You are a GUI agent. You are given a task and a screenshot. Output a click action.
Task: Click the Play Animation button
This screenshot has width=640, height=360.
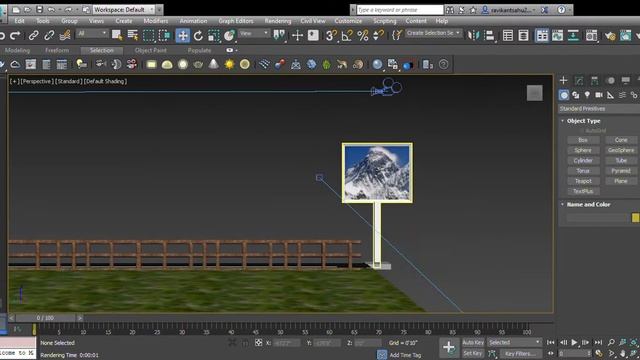click(x=574, y=342)
